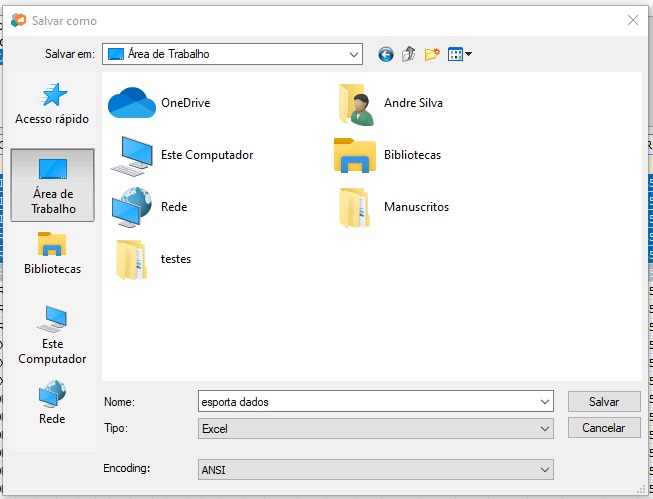Create a new folder
The height and width of the screenshot is (499, 653).
tap(432, 54)
